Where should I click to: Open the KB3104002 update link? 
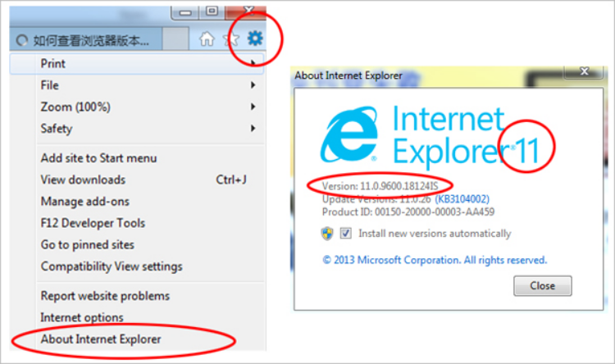click(462, 199)
